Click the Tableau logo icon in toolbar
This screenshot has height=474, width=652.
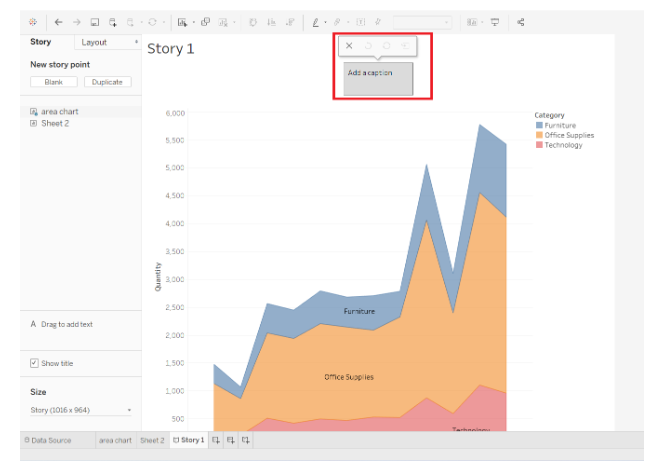click(32, 21)
